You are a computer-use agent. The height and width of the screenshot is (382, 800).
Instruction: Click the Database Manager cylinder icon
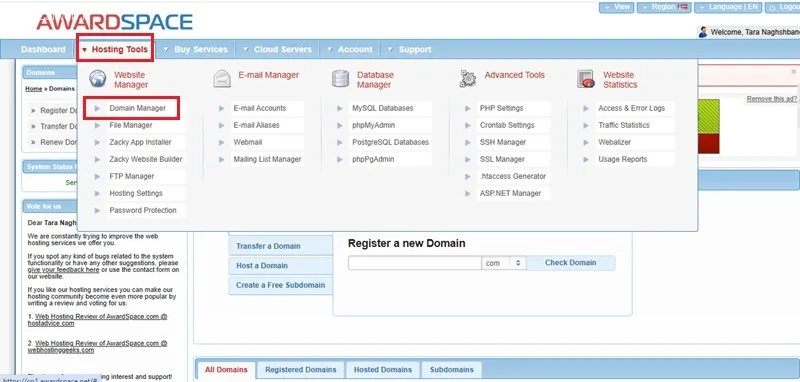[x=340, y=79]
